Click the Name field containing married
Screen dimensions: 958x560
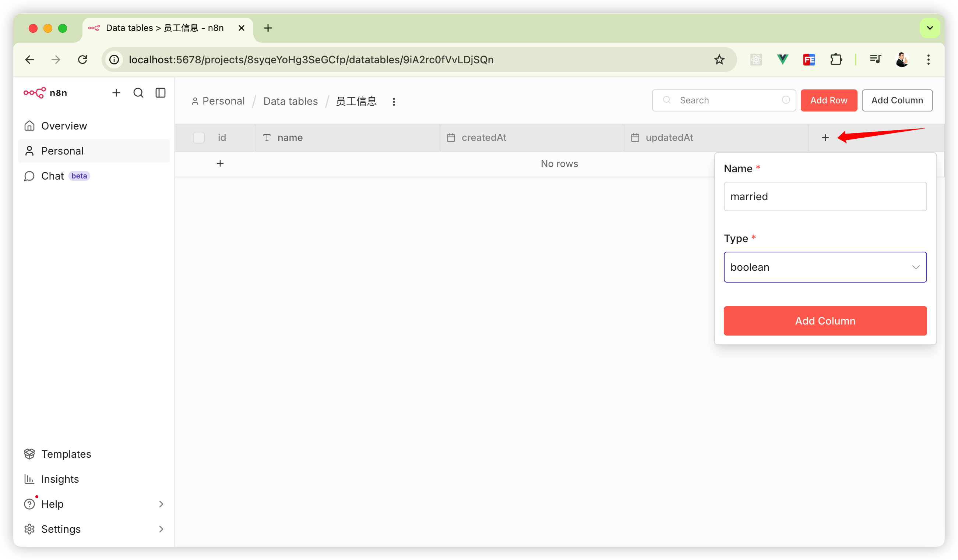[x=825, y=196]
